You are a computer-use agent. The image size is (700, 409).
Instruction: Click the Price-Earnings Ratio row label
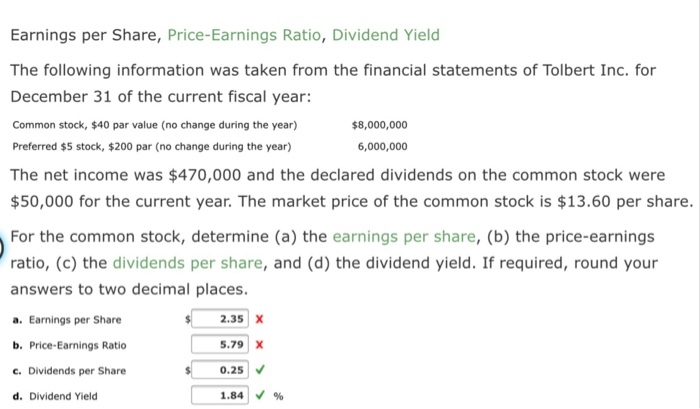coord(69,345)
